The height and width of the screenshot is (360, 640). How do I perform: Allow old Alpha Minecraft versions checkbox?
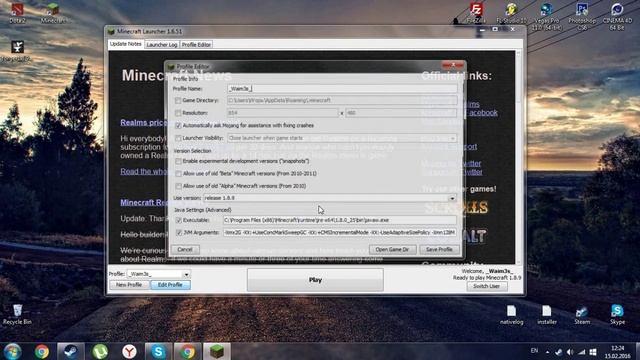(178, 186)
